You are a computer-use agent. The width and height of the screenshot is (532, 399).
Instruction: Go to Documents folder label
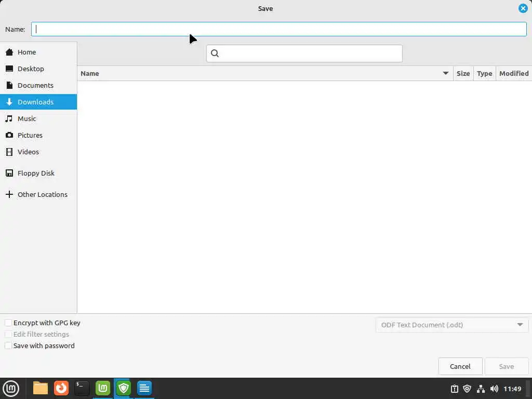[x=36, y=85]
